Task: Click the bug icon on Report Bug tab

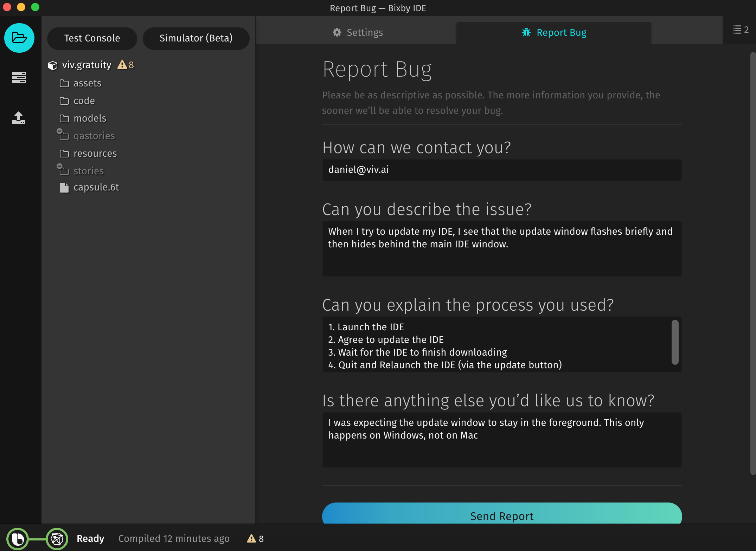Action: [526, 32]
